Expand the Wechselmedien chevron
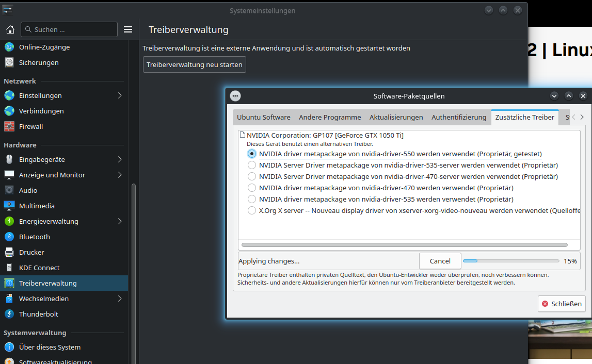Image resolution: width=592 pixels, height=364 pixels. [x=120, y=299]
